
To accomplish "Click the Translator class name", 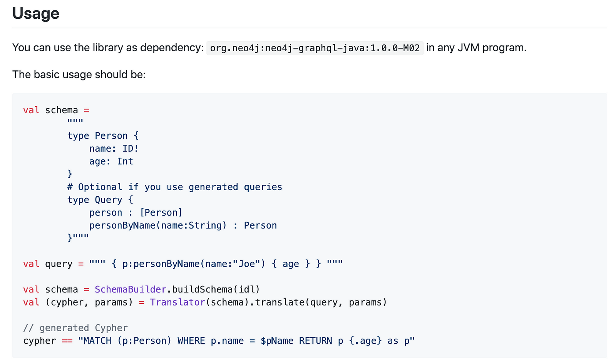I will pos(177,302).
